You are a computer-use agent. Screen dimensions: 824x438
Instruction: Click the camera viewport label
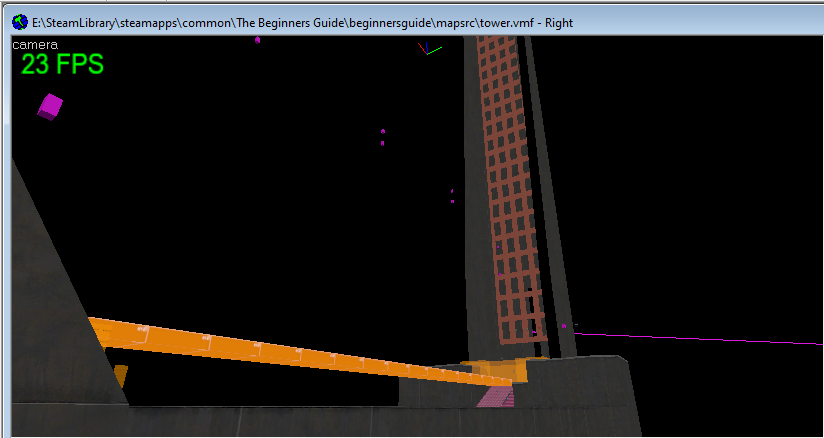pyautogui.click(x=35, y=45)
